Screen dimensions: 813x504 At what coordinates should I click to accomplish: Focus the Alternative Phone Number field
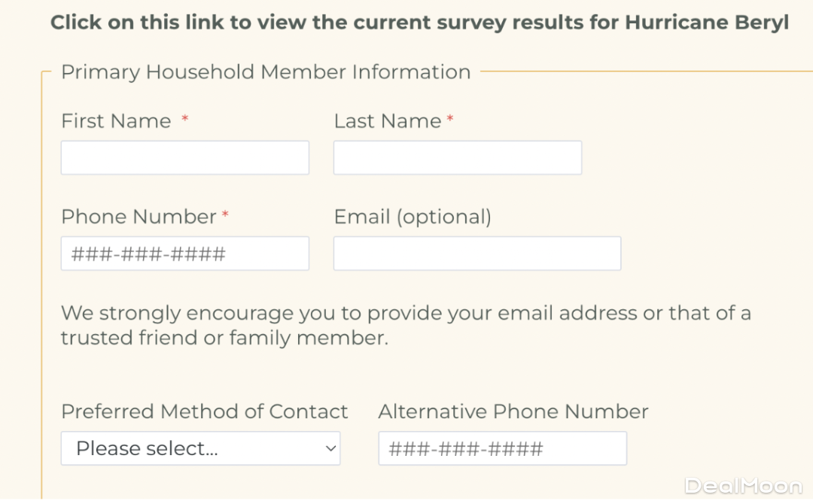[502, 448]
